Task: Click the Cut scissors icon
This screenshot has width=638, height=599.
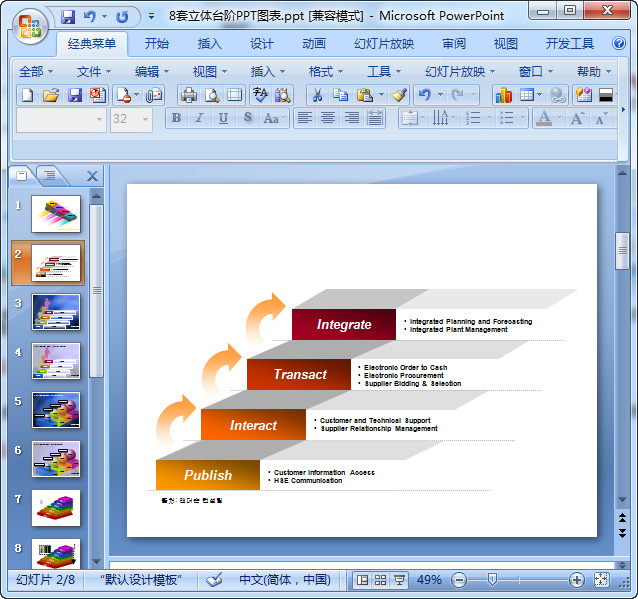Action: coord(316,95)
